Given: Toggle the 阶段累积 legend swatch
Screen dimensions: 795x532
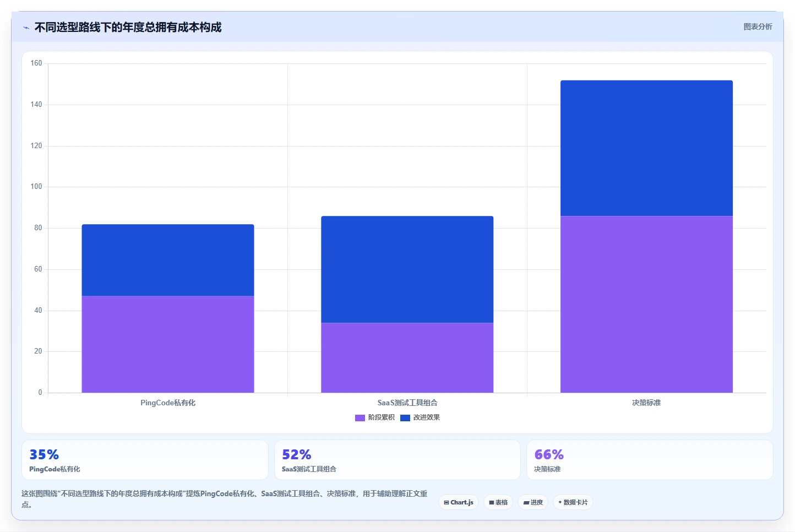Looking at the screenshot, I should 360,417.
